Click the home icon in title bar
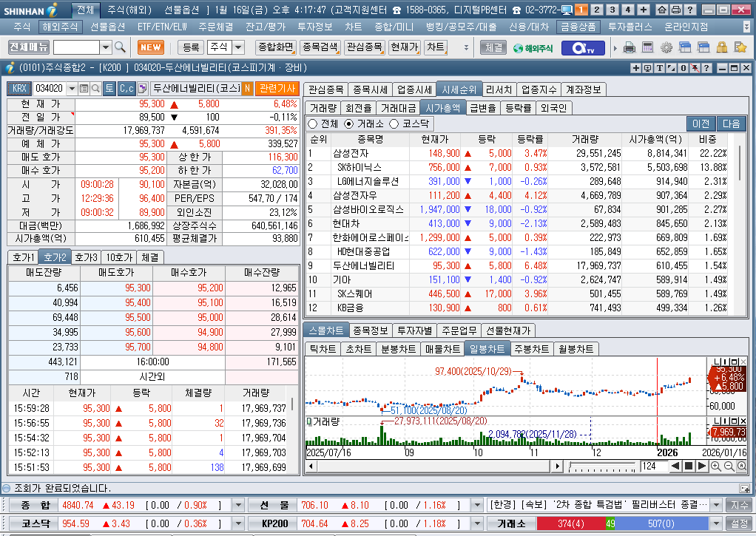 663,10
